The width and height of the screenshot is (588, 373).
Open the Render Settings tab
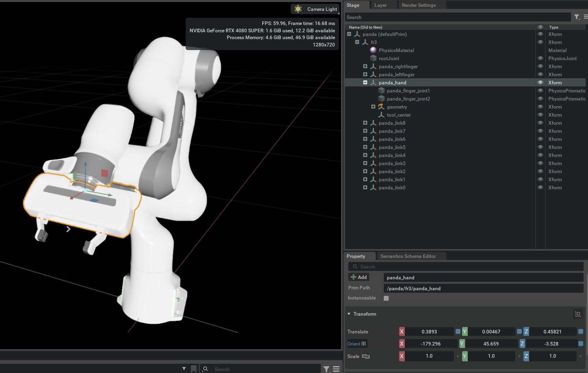(x=419, y=5)
